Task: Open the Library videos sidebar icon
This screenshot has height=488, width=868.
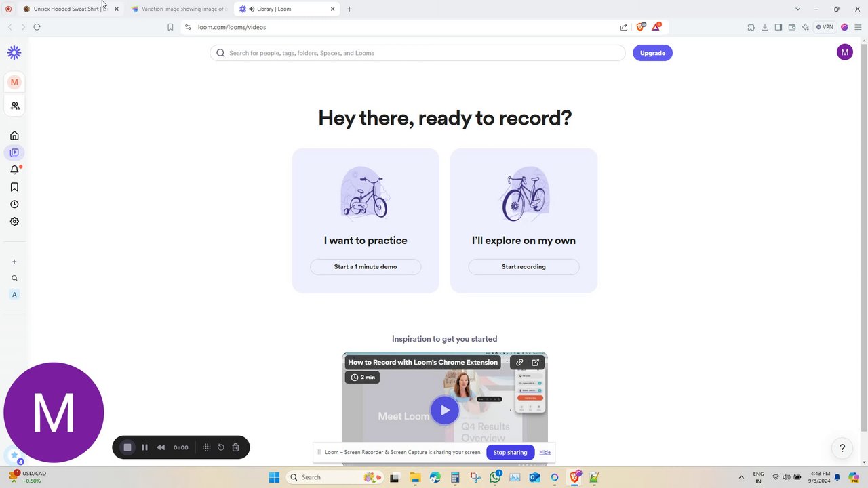Action: 14,152
